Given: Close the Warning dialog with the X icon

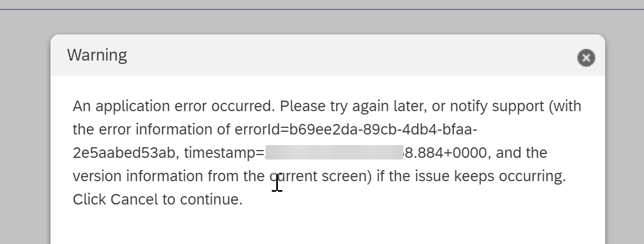Looking at the screenshot, I should [586, 58].
